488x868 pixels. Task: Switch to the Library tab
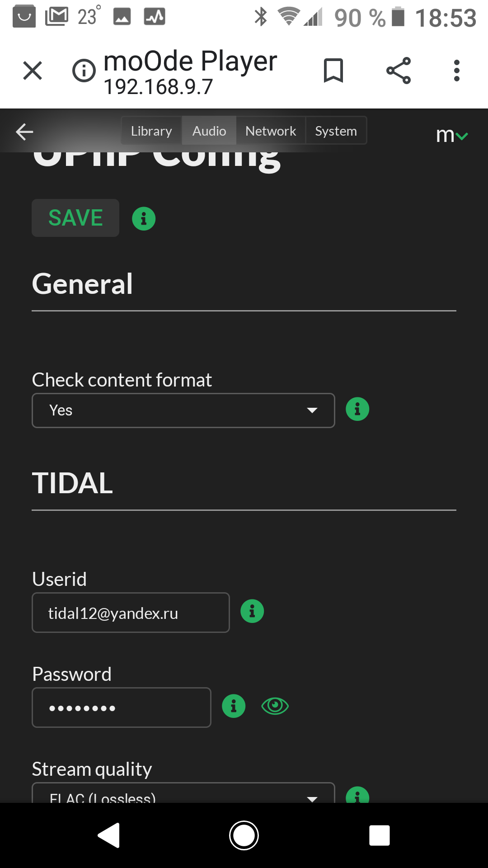click(x=151, y=131)
